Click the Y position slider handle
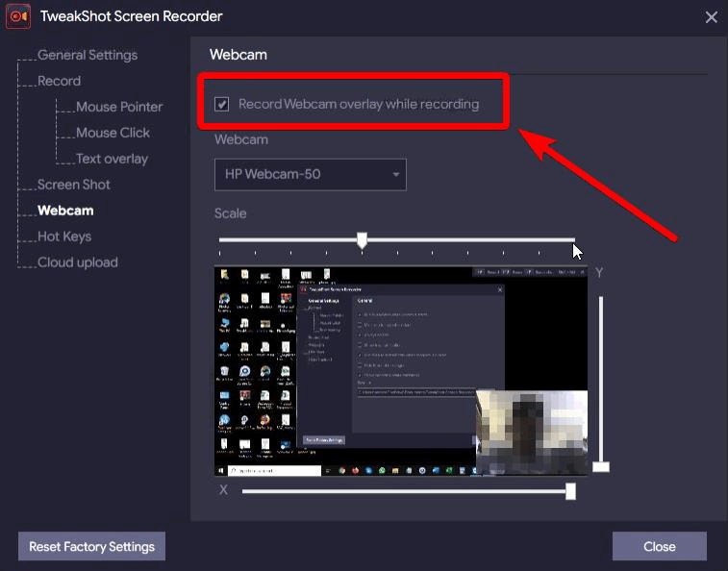The width and height of the screenshot is (728, 571). point(601,466)
